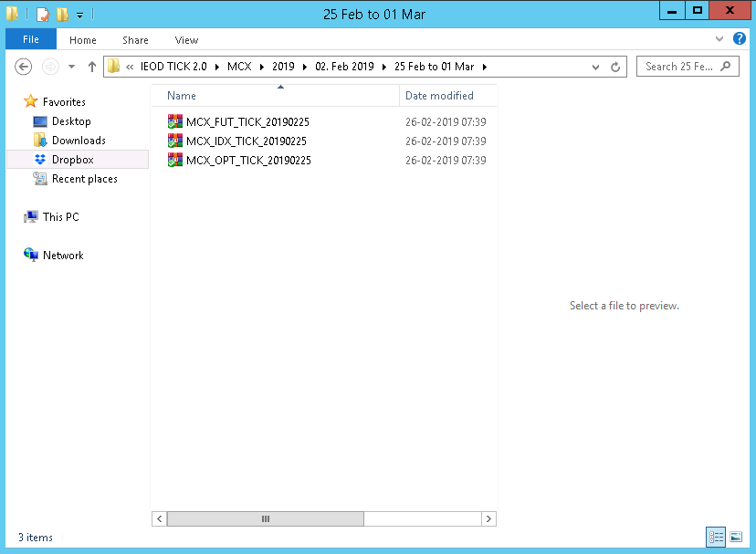Open the File menu
This screenshot has height=554, width=756.
(31, 39)
